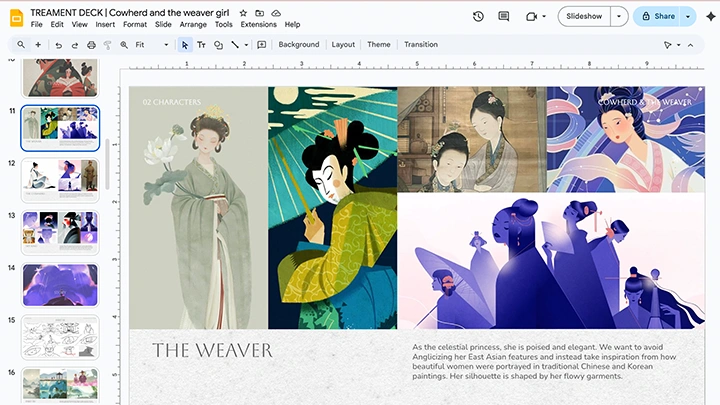Click the Share button
Image resolution: width=720 pixels, height=405 pixels.
point(658,17)
